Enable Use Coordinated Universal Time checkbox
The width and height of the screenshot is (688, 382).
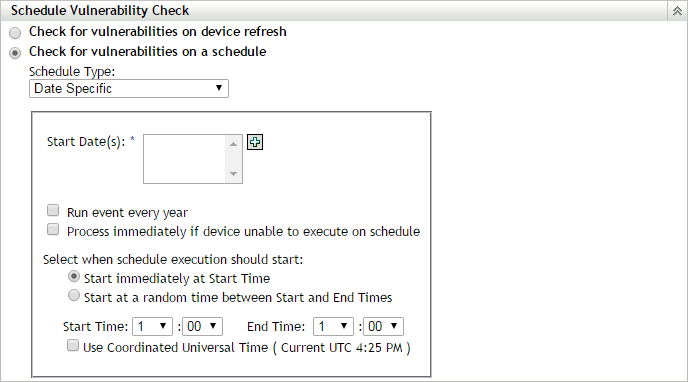[x=73, y=345]
